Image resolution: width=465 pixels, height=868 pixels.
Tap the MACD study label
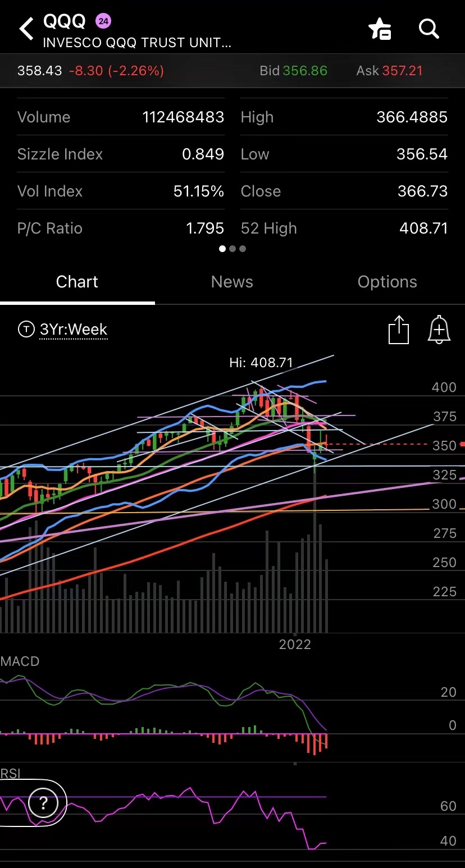[x=20, y=661]
